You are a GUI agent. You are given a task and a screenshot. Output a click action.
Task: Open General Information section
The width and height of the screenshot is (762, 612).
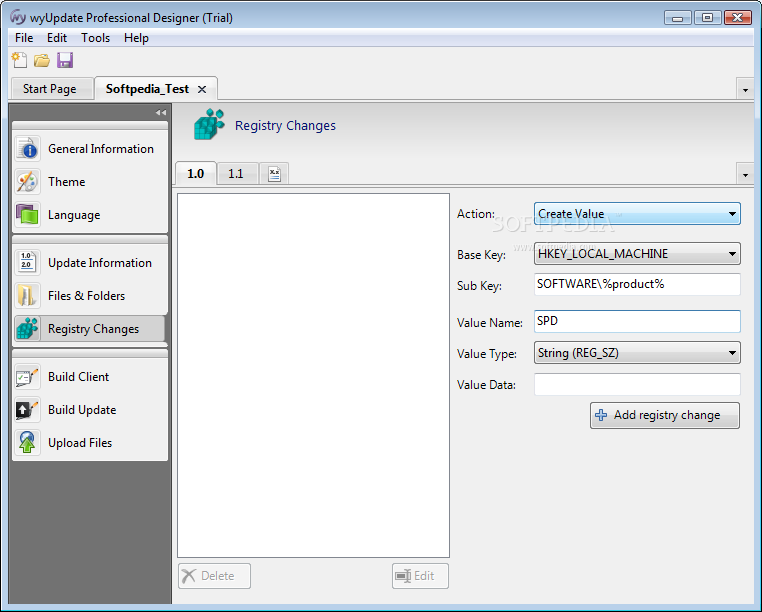point(90,149)
